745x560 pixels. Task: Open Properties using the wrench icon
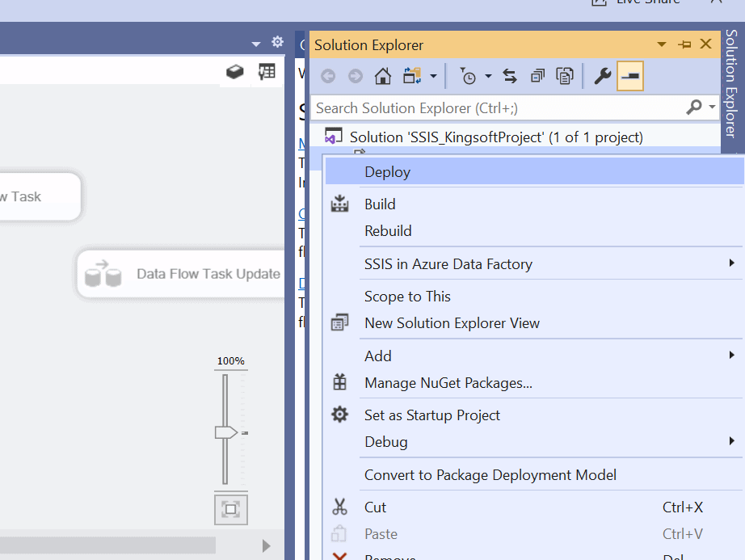coord(603,76)
